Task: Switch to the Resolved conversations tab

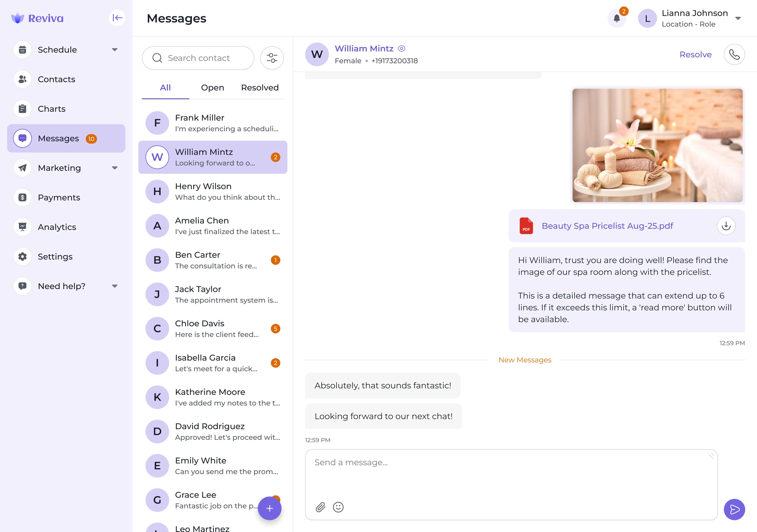Action: [x=259, y=87]
